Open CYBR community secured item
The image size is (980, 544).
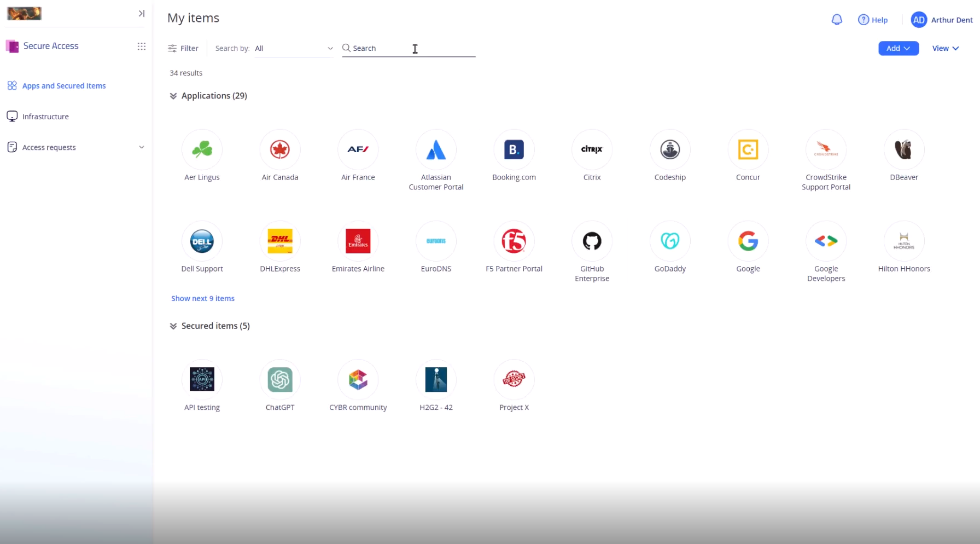(x=358, y=379)
